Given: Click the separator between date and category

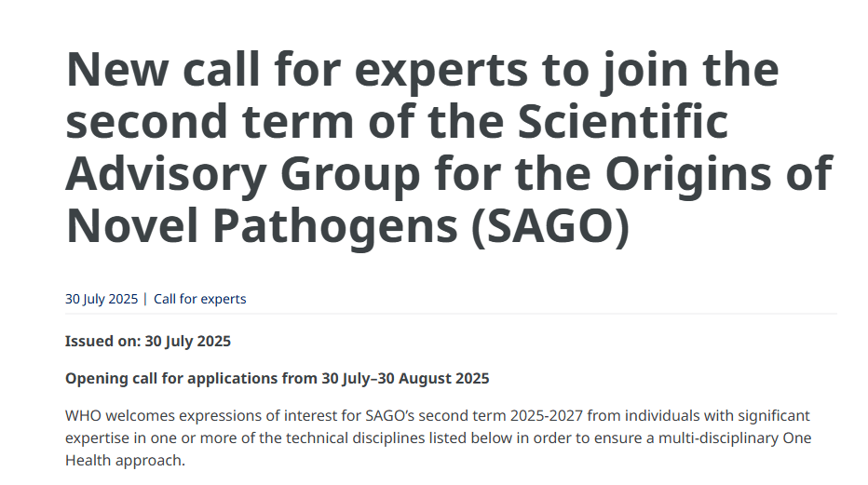Looking at the screenshot, I should (146, 299).
